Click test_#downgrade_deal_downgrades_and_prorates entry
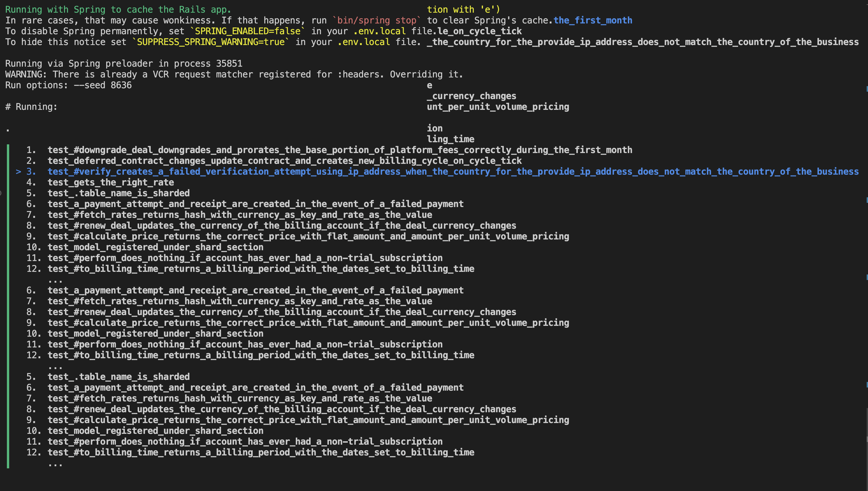 coord(340,150)
